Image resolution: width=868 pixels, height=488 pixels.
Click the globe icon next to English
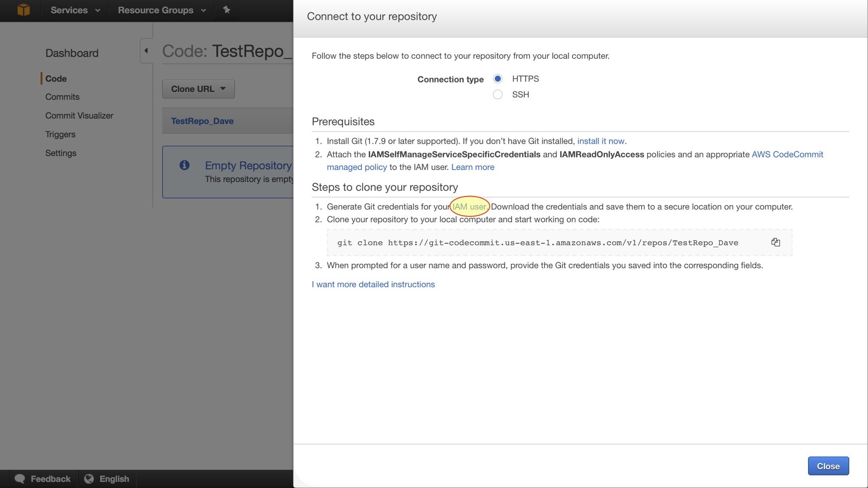coord(89,478)
